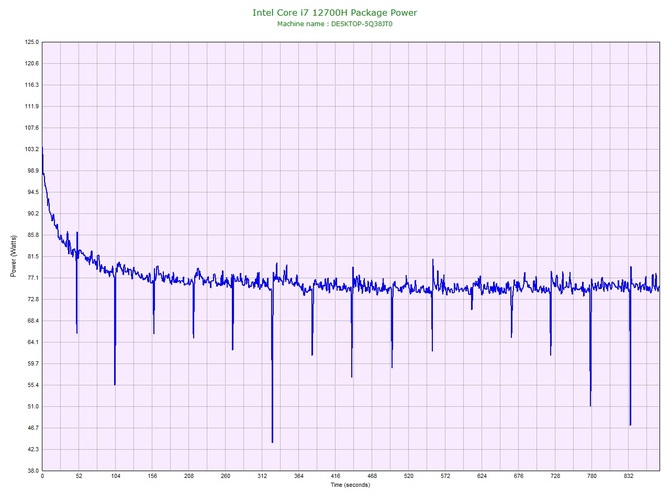
Task: Pick the y-axis value 103.2
Action: pyautogui.click(x=33, y=149)
